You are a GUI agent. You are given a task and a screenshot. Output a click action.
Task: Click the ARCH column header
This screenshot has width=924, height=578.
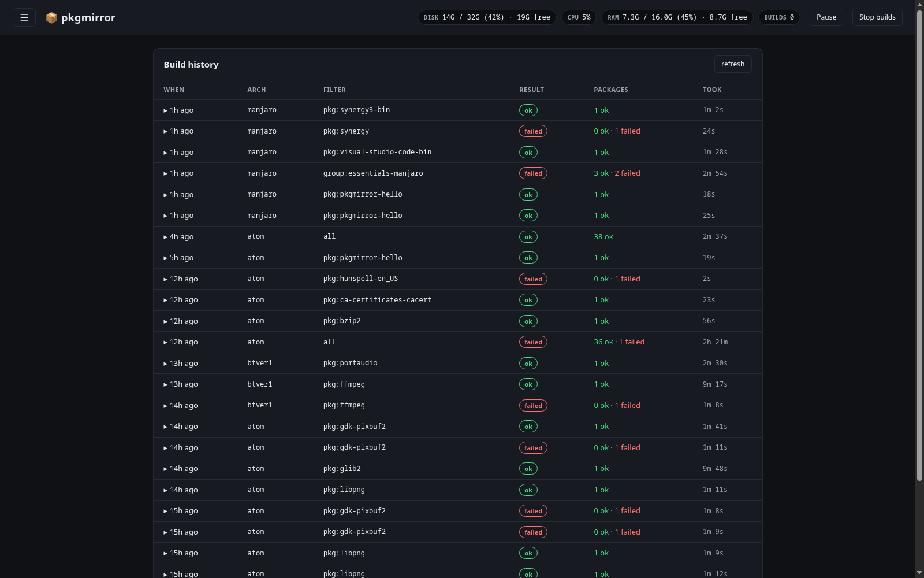point(256,90)
